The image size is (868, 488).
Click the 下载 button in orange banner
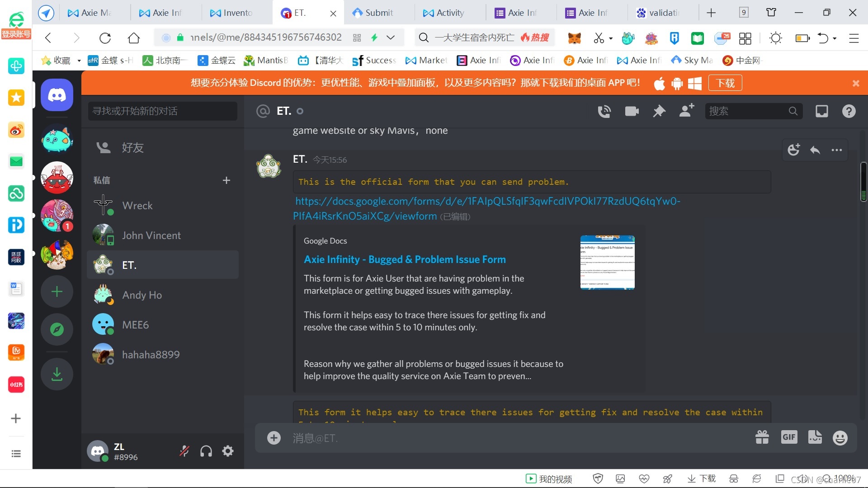click(725, 83)
